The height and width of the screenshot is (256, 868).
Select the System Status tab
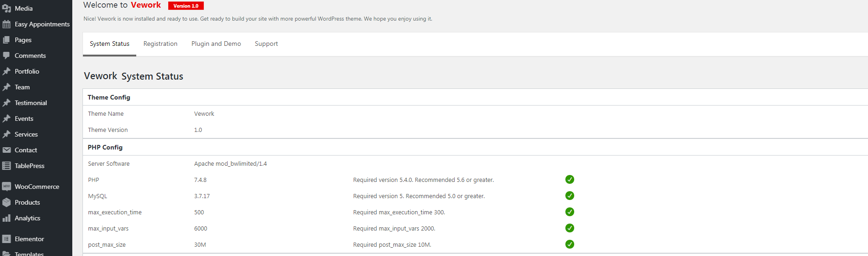pos(109,44)
